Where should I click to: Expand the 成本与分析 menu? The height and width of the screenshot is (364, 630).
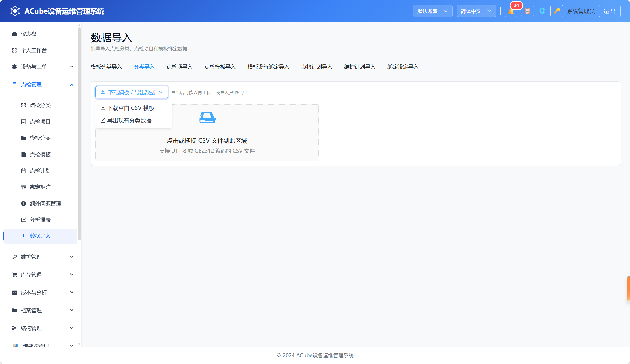[x=40, y=292]
